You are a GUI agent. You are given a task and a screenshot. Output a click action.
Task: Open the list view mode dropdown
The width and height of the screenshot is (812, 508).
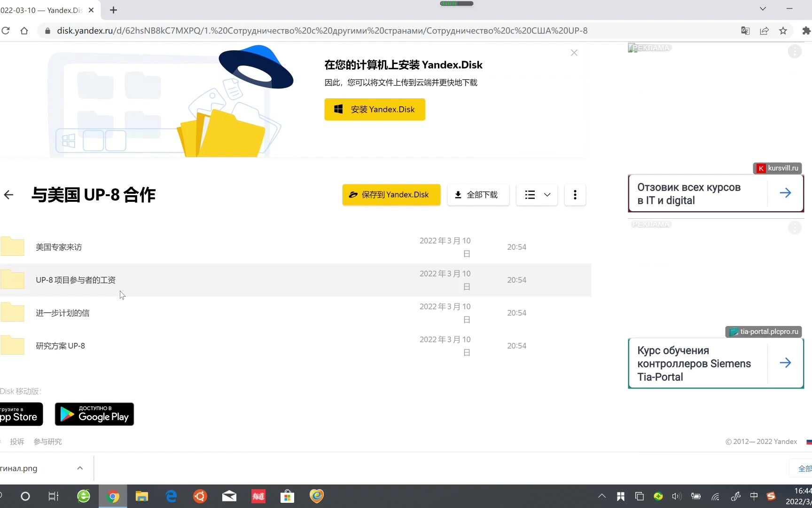coord(537,195)
